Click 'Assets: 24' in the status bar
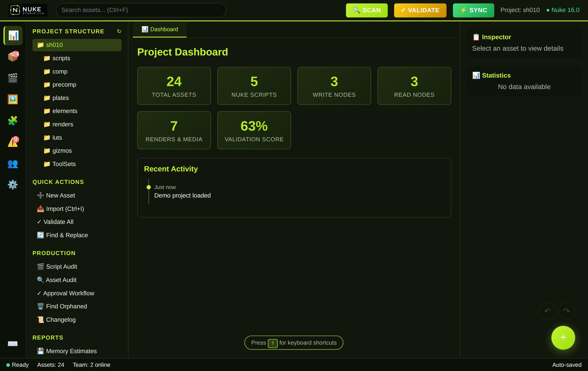This screenshot has width=588, height=371. [x=51, y=365]
